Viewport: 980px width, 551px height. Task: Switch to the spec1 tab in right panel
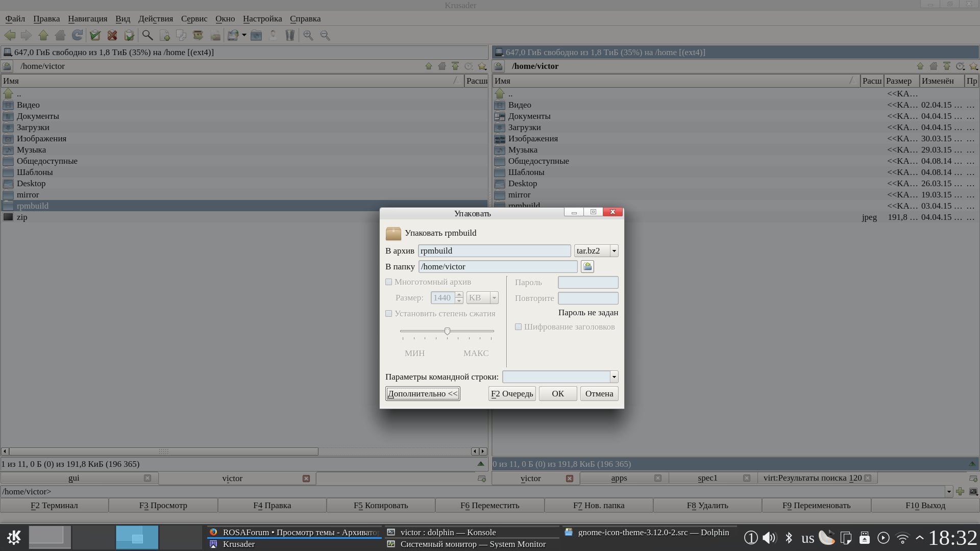(707, 478)
